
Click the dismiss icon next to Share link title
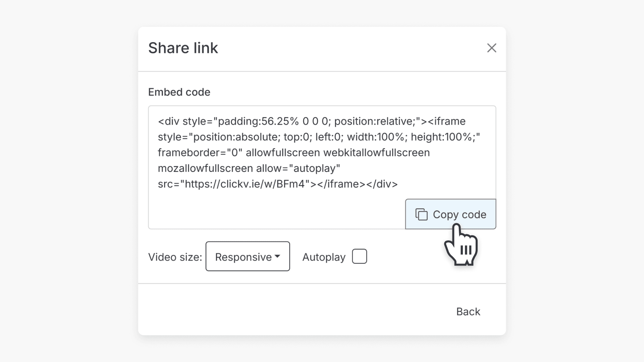click(492, 48)
